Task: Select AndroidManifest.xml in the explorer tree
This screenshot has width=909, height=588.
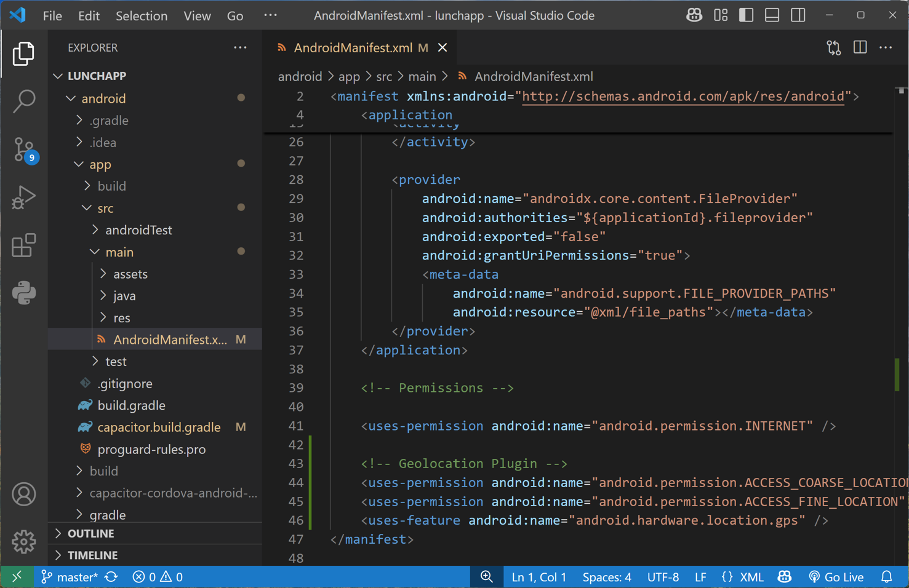Action: click(155, 340)
